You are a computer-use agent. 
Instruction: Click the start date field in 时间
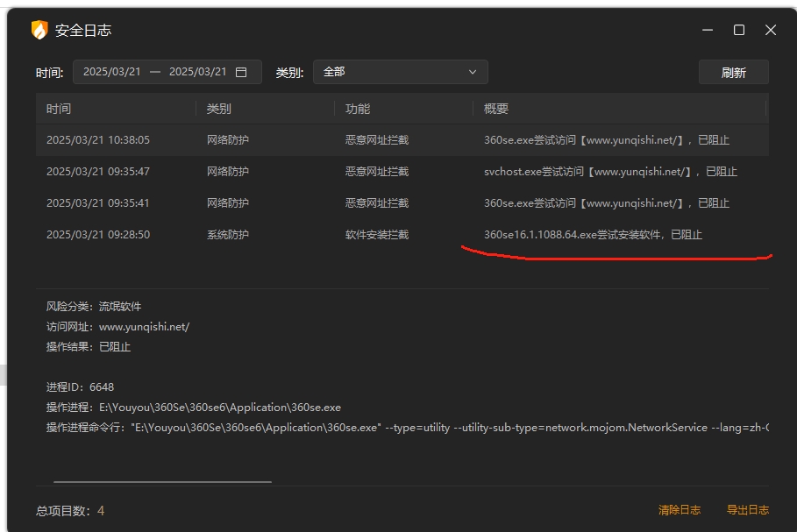[111, 72]
